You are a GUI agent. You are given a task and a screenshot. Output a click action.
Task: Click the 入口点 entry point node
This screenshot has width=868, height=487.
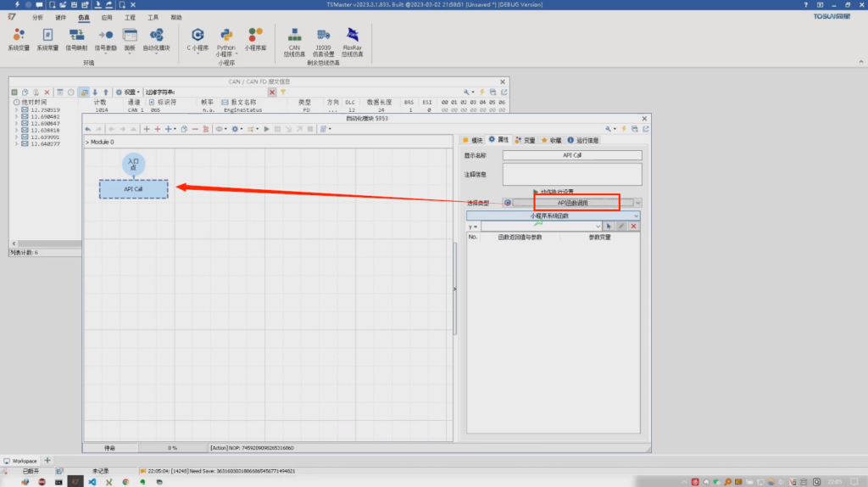(133, 163)
